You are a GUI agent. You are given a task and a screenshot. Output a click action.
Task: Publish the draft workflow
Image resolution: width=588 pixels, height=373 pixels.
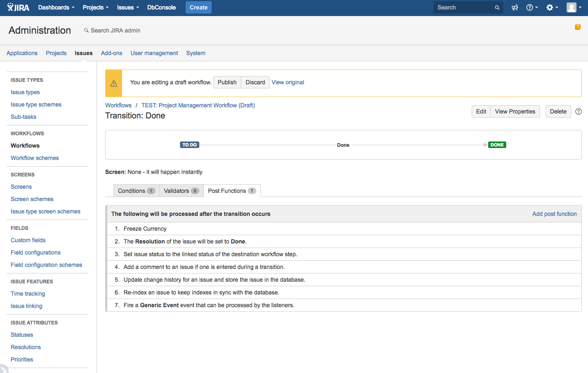227,82
